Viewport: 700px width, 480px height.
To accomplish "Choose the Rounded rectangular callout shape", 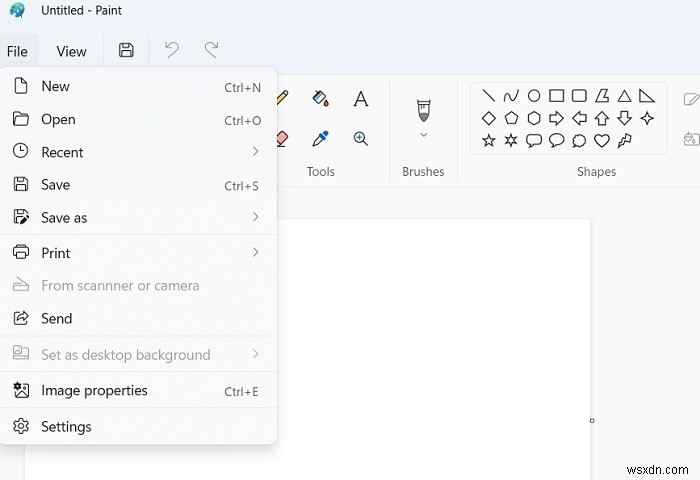I will (x=534, y=141).
